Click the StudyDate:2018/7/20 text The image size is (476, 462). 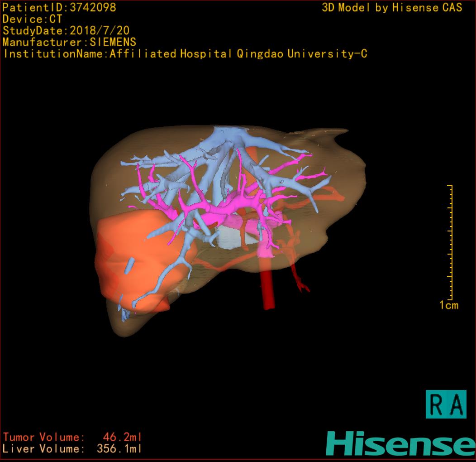click(66, 31)
